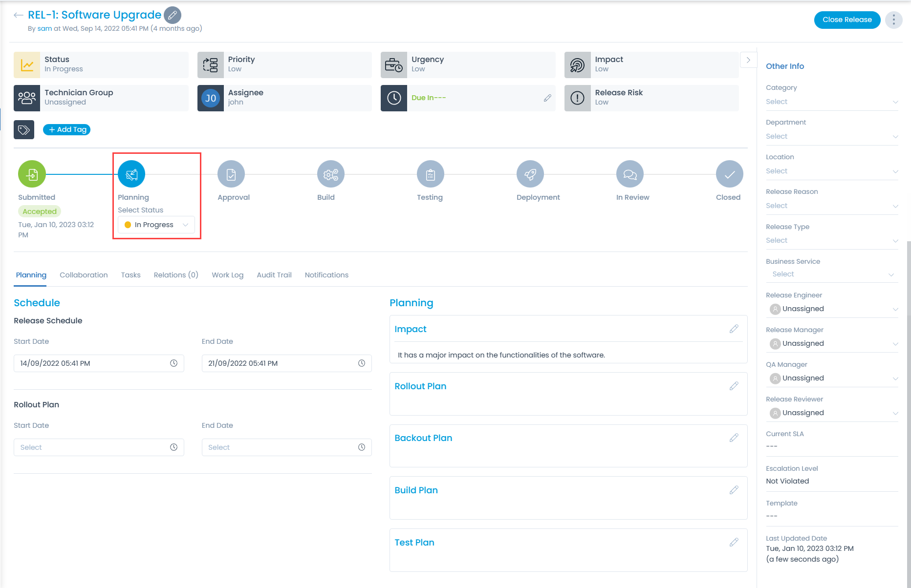Edit the Due In field pencil icon
This screenshot has height=588, width=911.
coord(547,98)
